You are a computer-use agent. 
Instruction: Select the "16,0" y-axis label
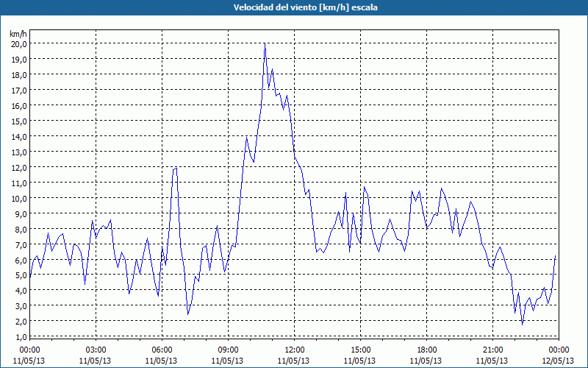click(x=19, y=105)
